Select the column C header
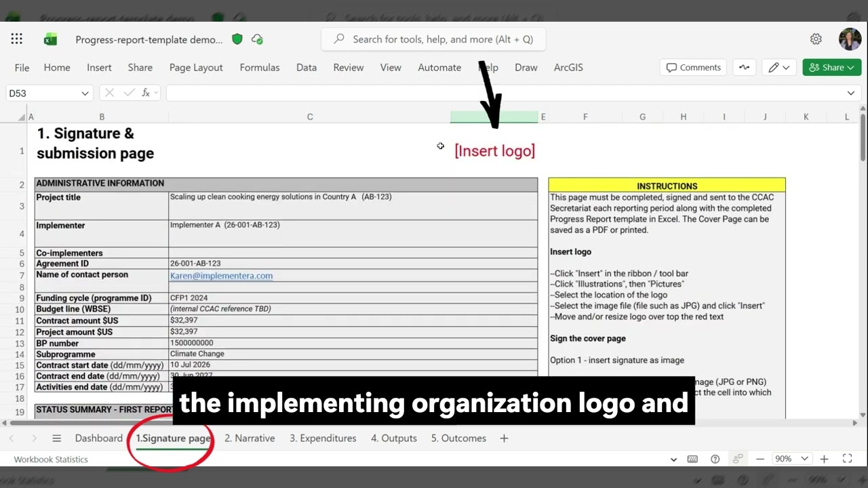This screenshot has width=868, height=488. coord(310,117)
